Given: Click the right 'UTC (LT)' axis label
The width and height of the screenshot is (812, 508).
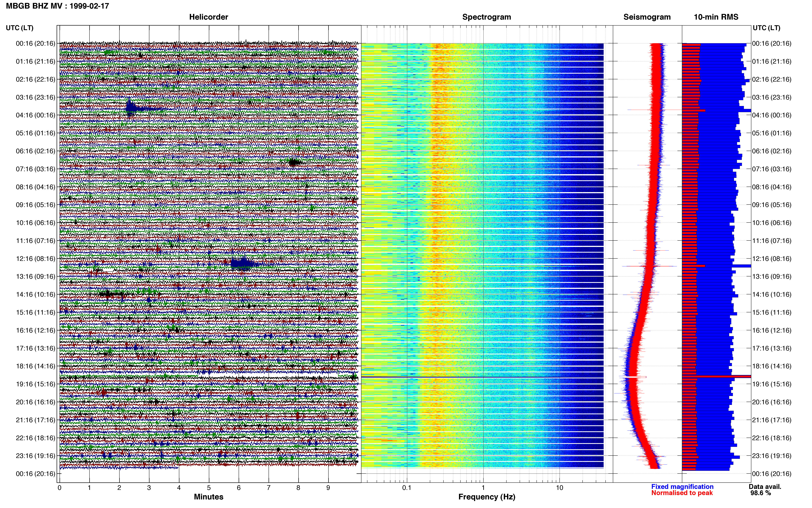Looking at the screenshot, I should [766, 28].
